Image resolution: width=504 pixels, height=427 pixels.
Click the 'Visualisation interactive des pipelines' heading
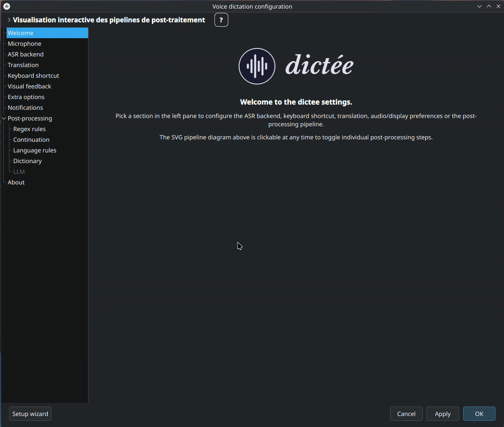click(109, 20)
